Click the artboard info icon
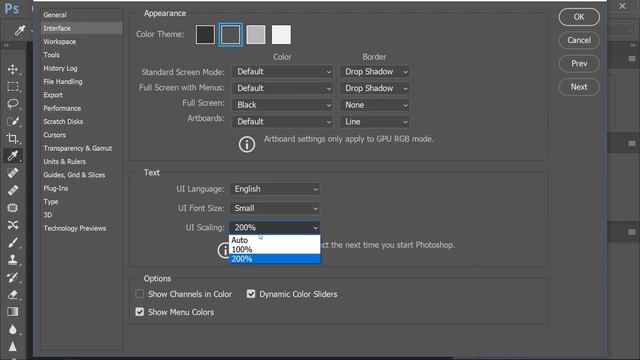The width and height of the screenshot is (640, 360). click(x=247, y=144)
